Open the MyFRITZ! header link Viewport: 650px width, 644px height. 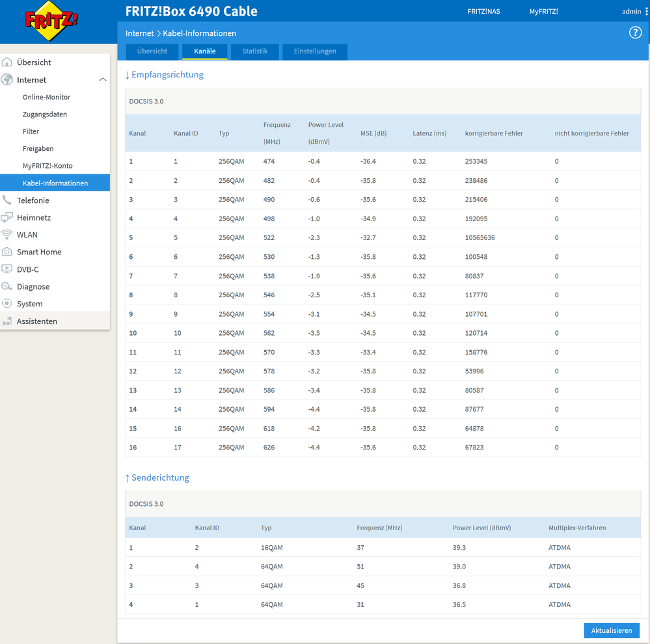[543, 11]
